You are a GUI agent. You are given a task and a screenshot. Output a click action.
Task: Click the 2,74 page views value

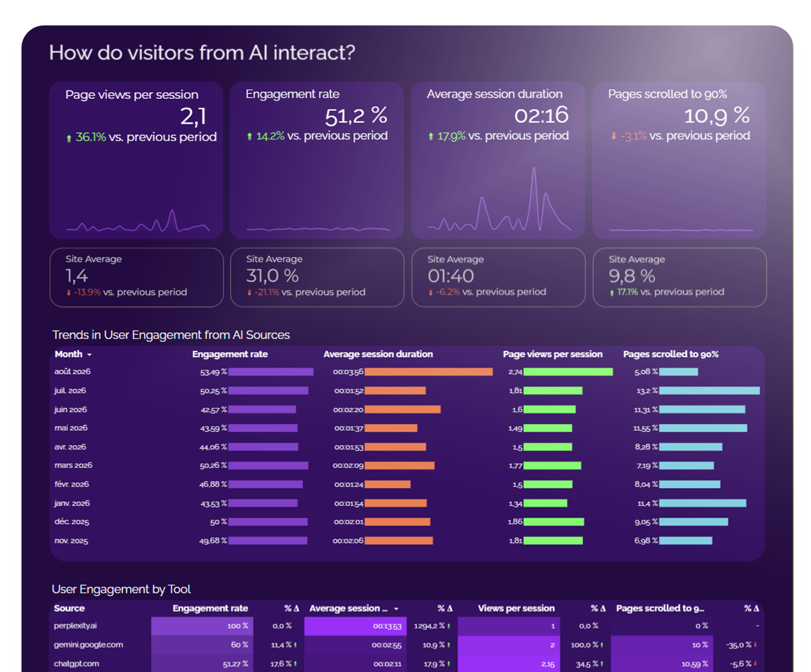point(515,372)
